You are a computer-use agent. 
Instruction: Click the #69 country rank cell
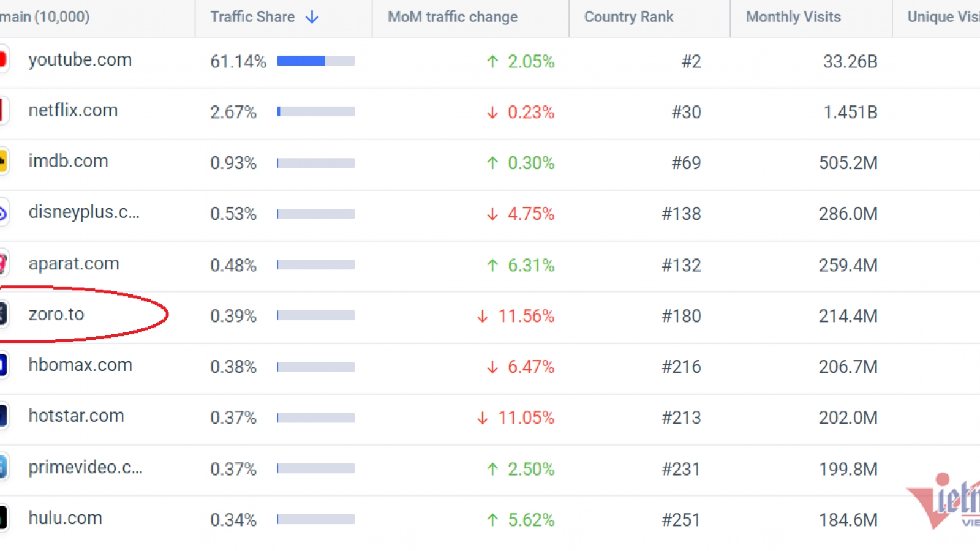coord(687,163)
